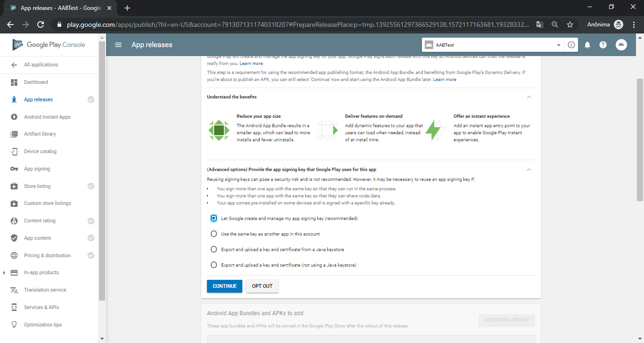644x343 pixels.
Task: Click the ADD FROM LIBRARY button
Action: point(507,320)
